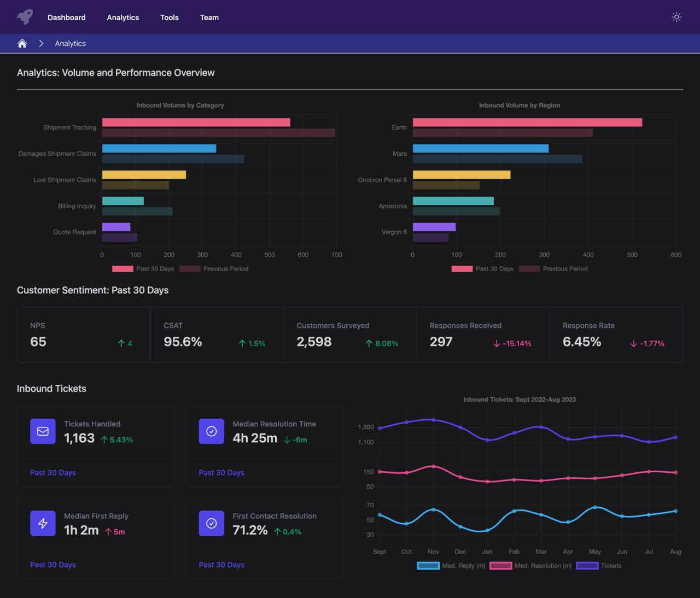Open the Team nav item
This screenshot has height=598, width=700.
pyautogui.click(x=209, y=17)
